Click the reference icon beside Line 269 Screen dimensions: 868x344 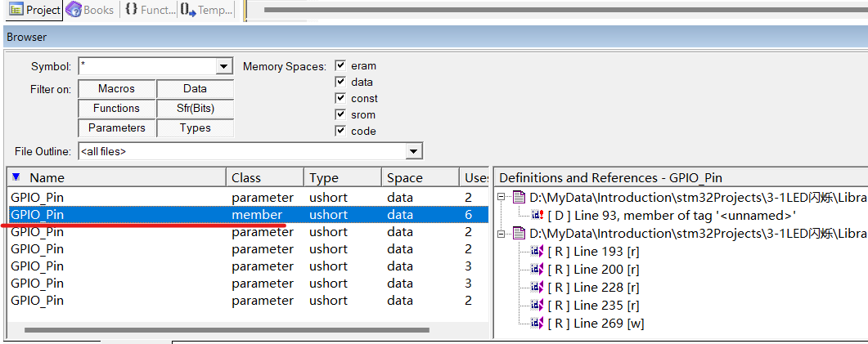(x=537, y=323)
